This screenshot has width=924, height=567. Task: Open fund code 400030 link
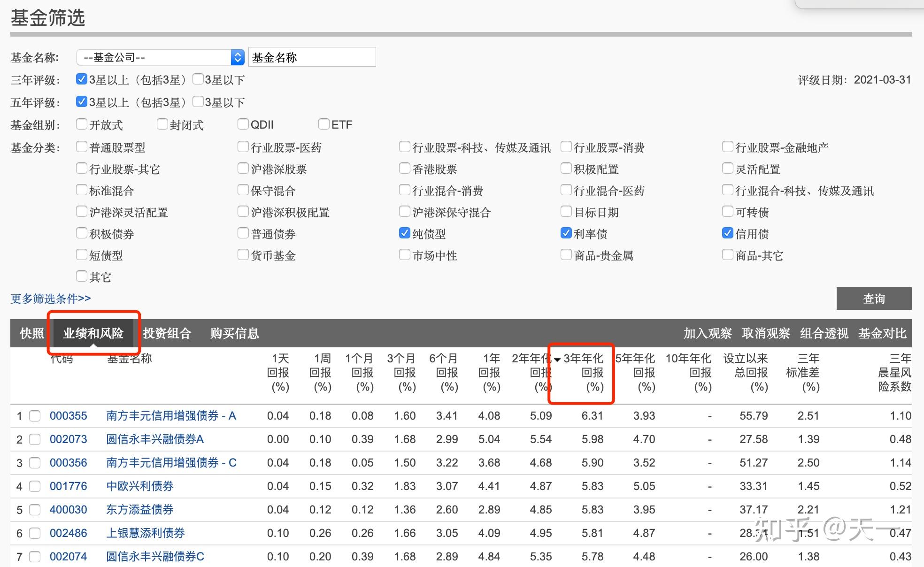point(69,510)
